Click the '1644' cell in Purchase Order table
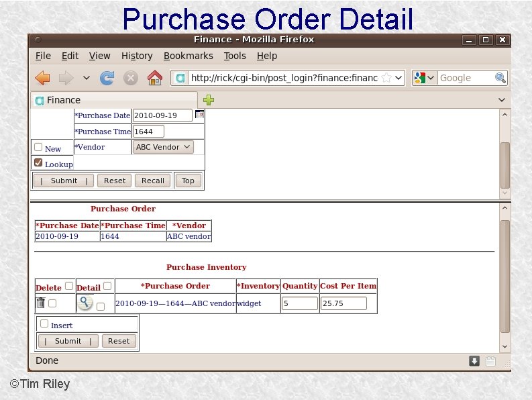 coord(133,236)
